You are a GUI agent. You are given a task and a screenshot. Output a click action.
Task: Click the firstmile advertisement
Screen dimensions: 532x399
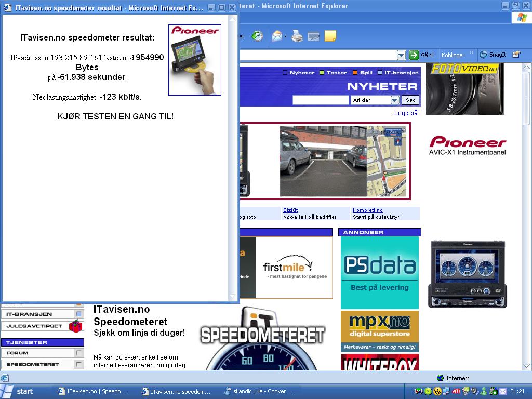point(294,268)
